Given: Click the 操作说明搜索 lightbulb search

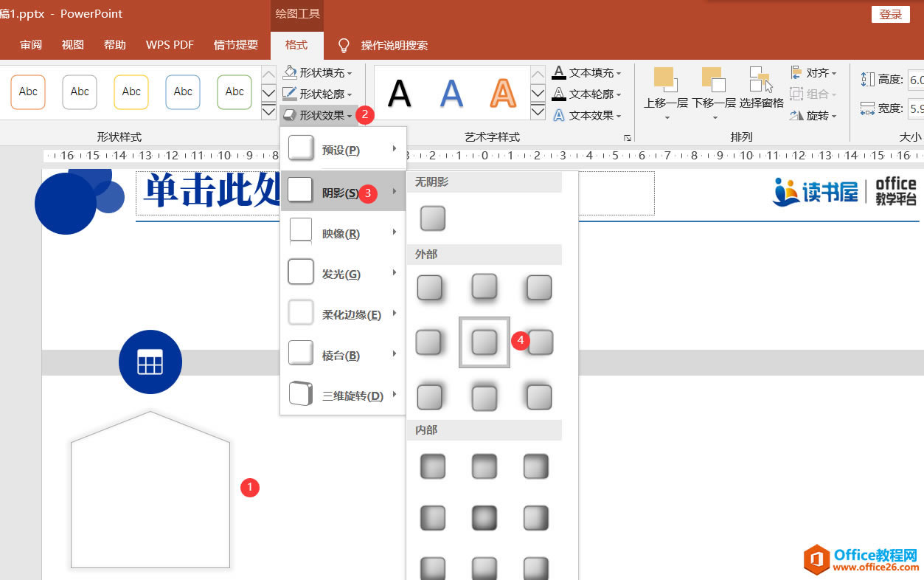Looking at the screenshot, I should tap(344, 44).
